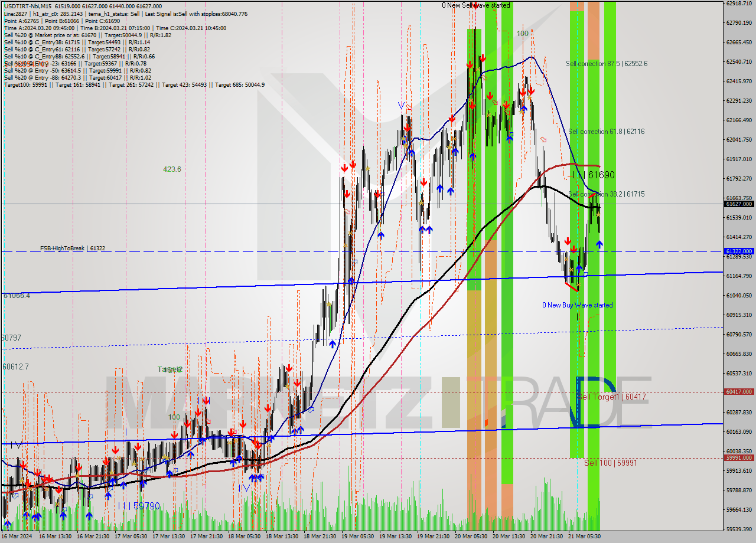Select the 'FSB-HighToBreak | 61322' line label

click(73, 248)
